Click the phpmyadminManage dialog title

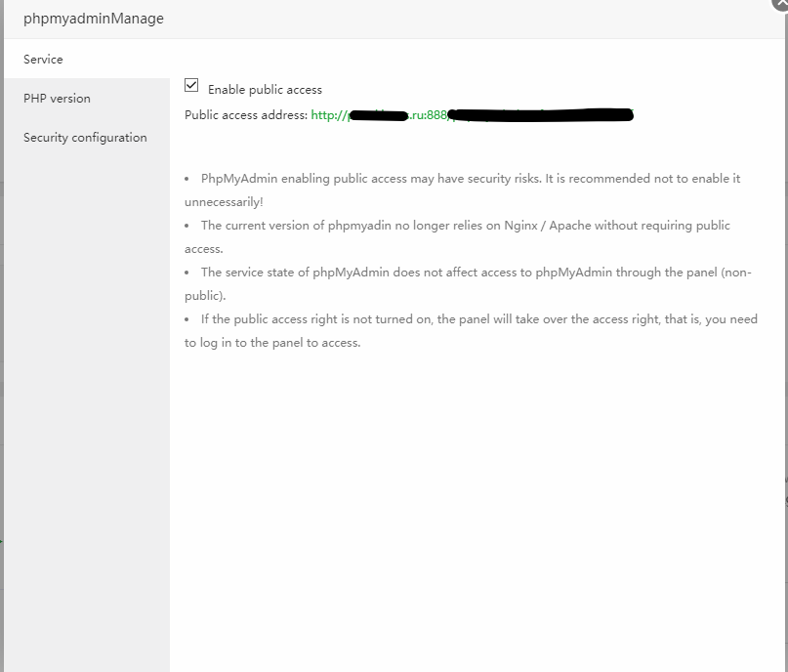[94, 19]
